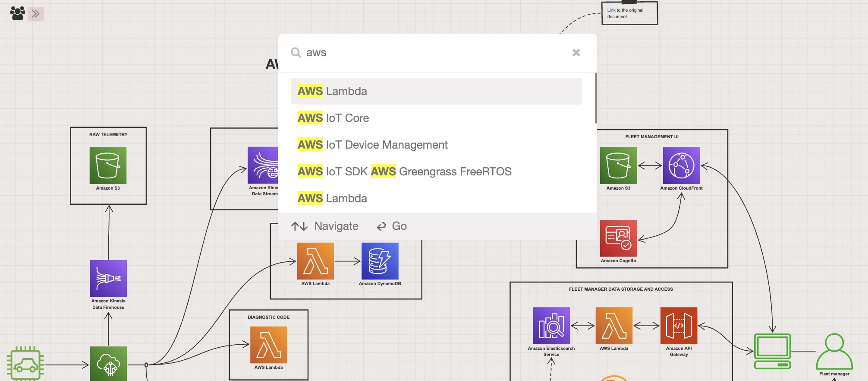
Task: Select the connected vehicle chip icon
Action: (25, 364)
